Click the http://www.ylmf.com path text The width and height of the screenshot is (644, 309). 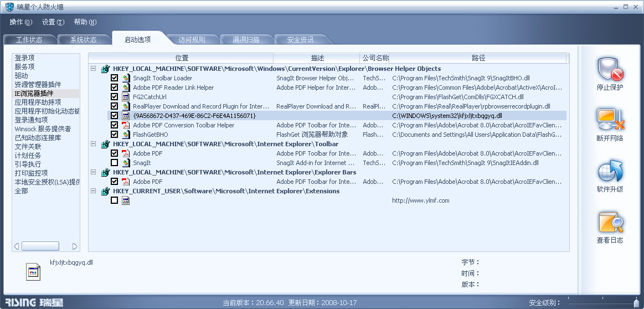pyautogui.click(x=421, y=200)
